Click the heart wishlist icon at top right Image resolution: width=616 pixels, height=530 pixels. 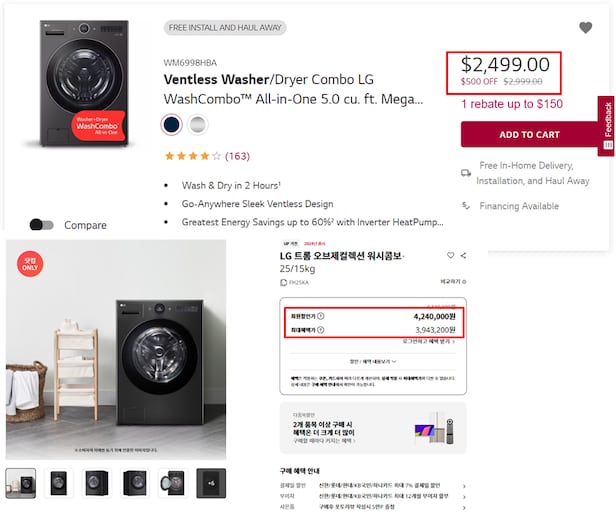point(586,28)
